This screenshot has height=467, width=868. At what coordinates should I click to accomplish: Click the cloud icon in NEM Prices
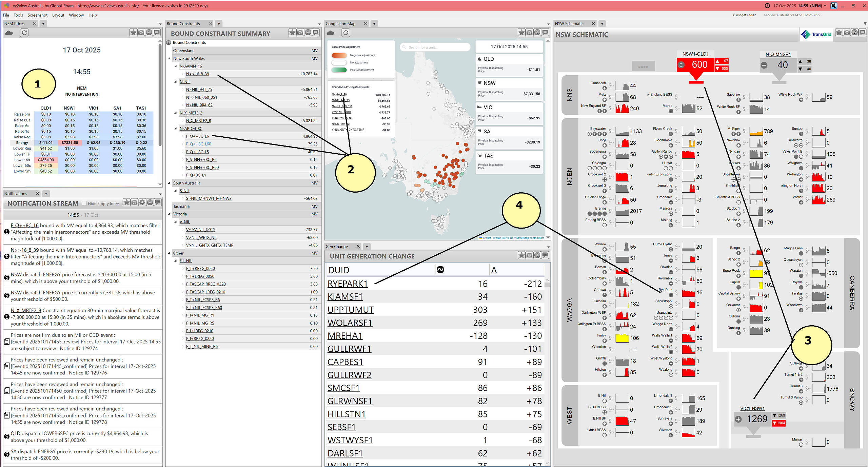point(9,33)
